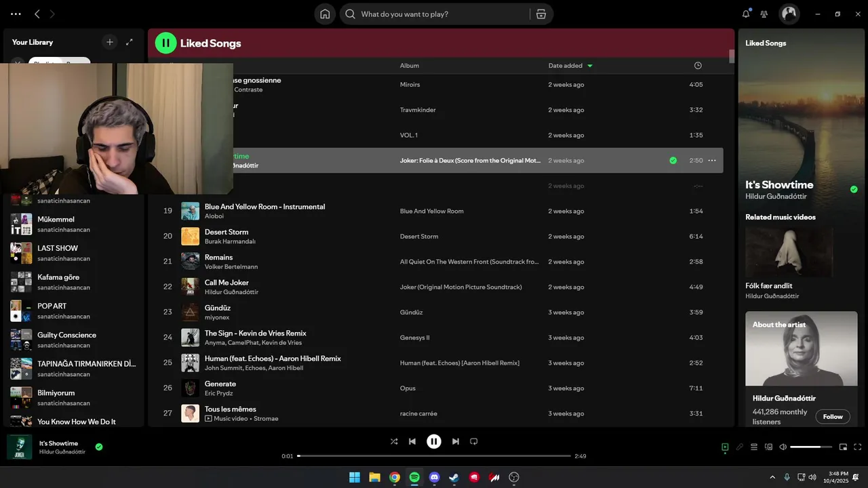This screenshot has height=488, width=868.
Task: Open the play queue
Action: [x=754, y=447]
